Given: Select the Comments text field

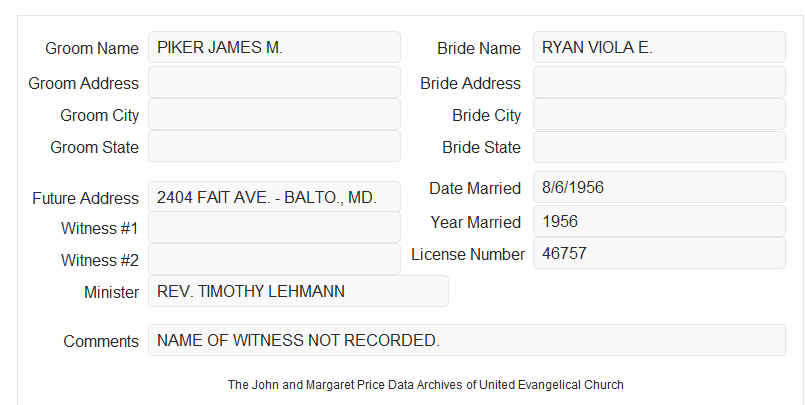Looking at the screenshot, I should [x=467, y=340].
